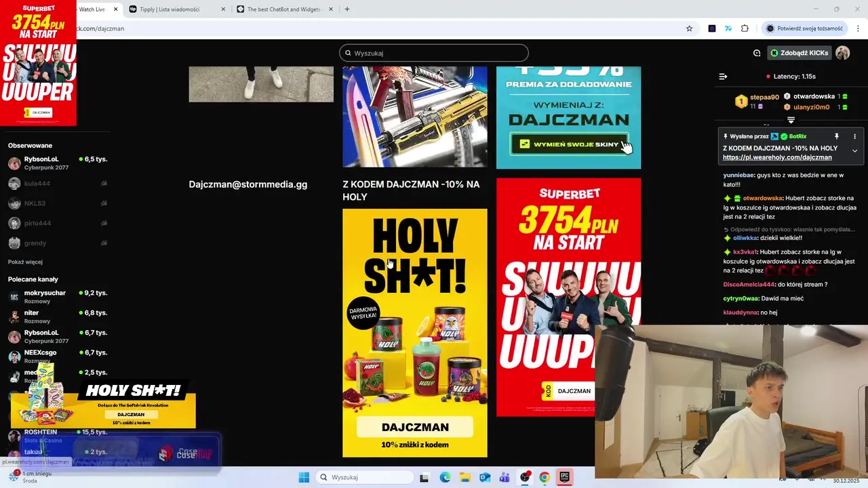Open the offline channel NKLS3
The image size is (868, 488).
pyautogui.click(x=58, y=203)
